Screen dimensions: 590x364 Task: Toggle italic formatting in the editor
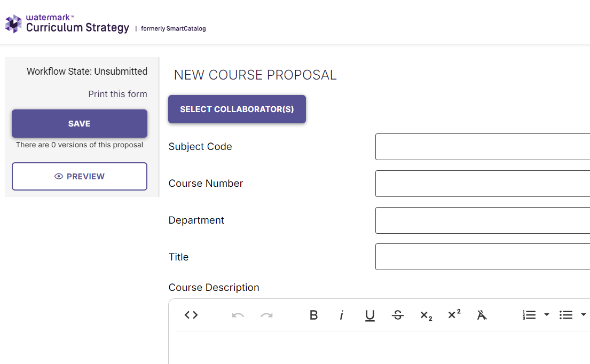[342, 315]
